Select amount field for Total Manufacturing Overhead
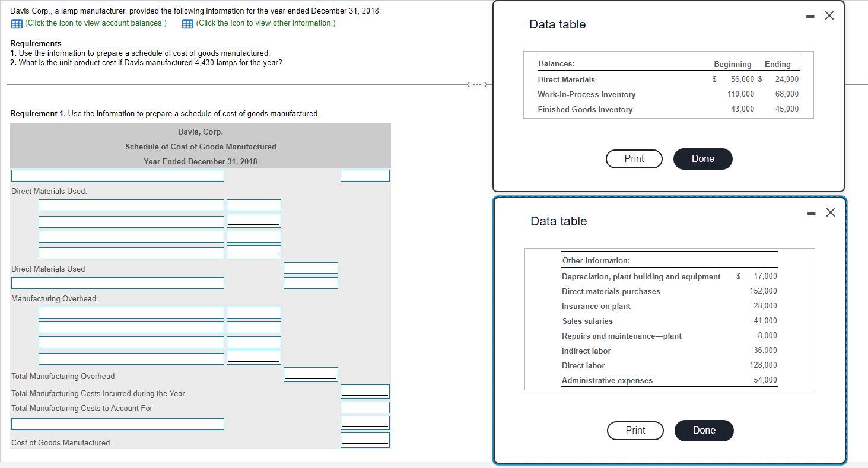 pyautogui.click(x=310, y=374)
